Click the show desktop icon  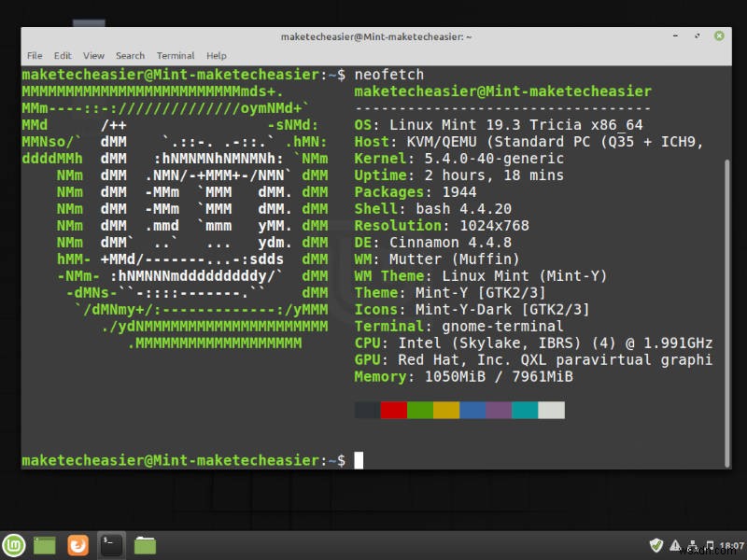pos(45,545)
